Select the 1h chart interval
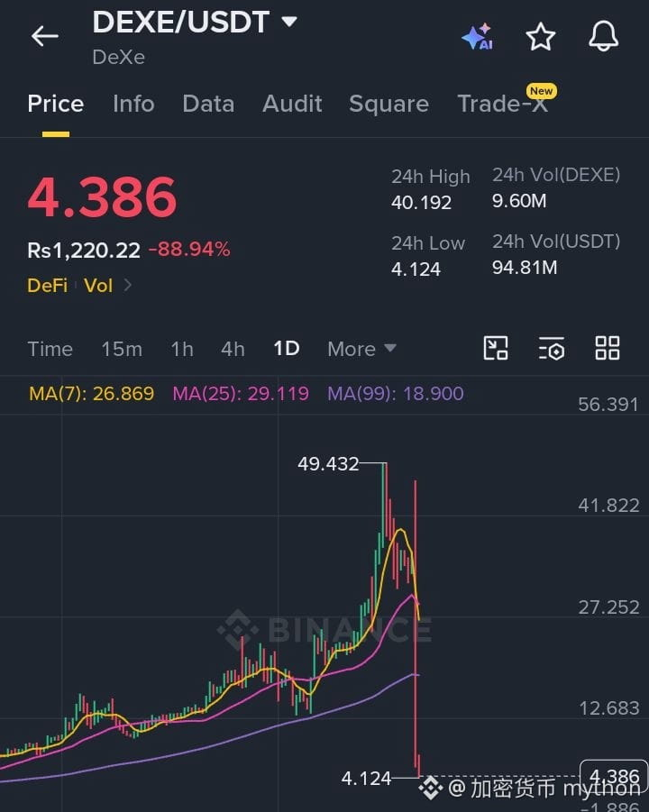The width and height of the screenshot is (649, 812). click(182, 349)
